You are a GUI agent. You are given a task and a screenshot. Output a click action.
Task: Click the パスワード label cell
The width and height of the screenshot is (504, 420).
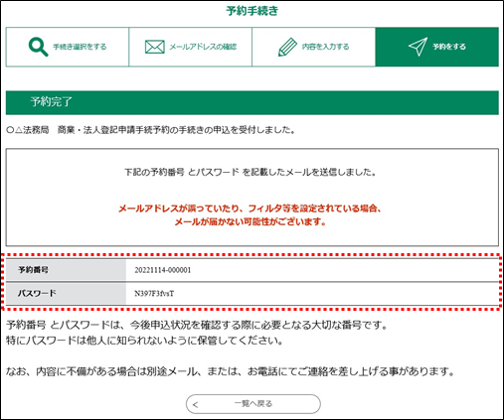[x=66, y=294]
